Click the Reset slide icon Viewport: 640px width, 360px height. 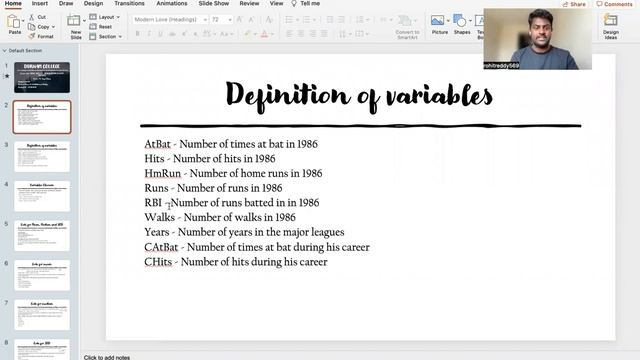pyautogui.click(x=93, y=27)
